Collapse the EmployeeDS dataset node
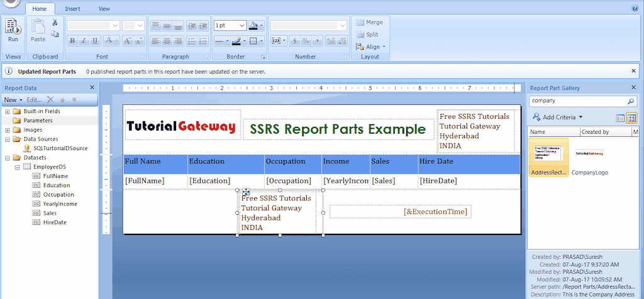644x299 pixels. point(18,167)
